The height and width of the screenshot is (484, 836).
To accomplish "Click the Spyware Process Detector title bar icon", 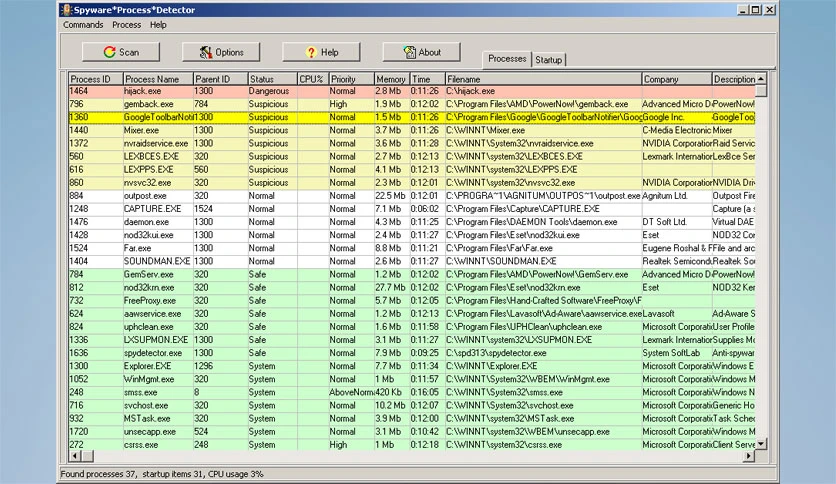I will pos(66,10).
